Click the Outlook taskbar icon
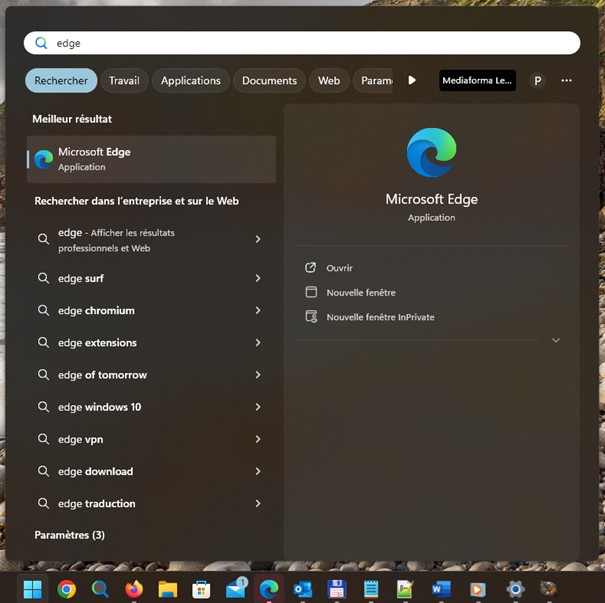Viewport: 605px width, 603px height. [x=303, y=589]
